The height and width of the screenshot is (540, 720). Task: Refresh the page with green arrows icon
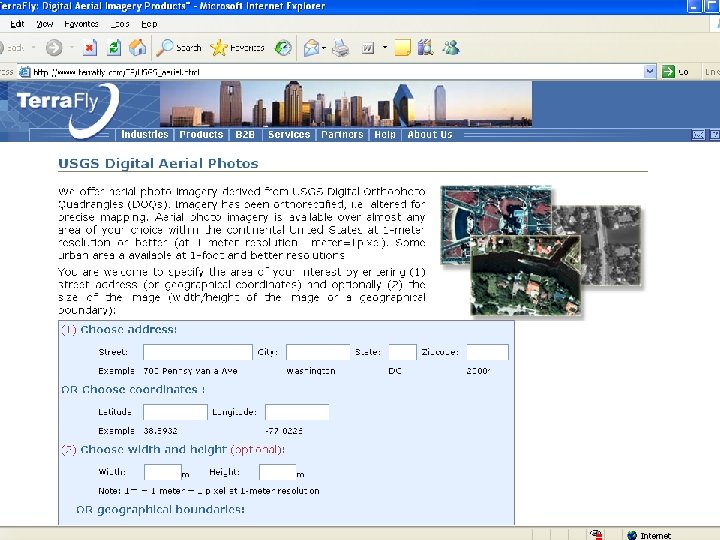114,47
